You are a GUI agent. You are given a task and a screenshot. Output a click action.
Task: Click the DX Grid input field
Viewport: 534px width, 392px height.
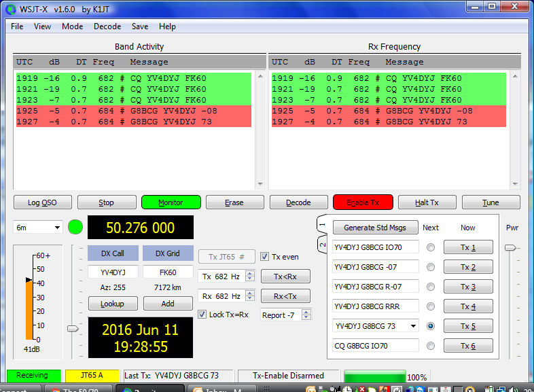point(168,272)
